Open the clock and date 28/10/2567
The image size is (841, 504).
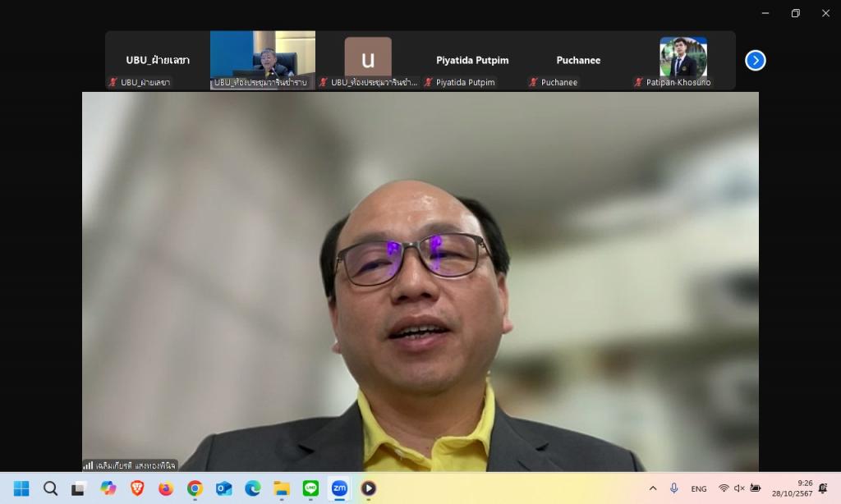[x=793, y=488]
